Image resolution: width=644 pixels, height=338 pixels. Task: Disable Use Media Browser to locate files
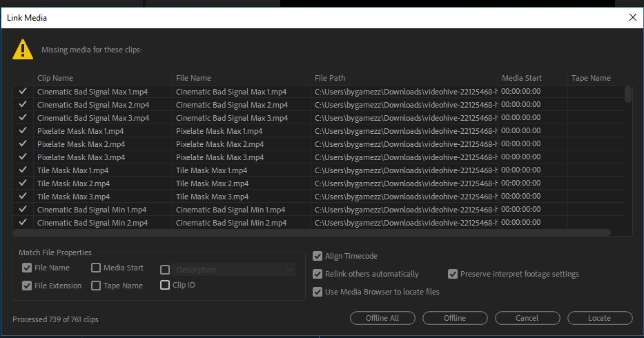click(x=318, y=292)
